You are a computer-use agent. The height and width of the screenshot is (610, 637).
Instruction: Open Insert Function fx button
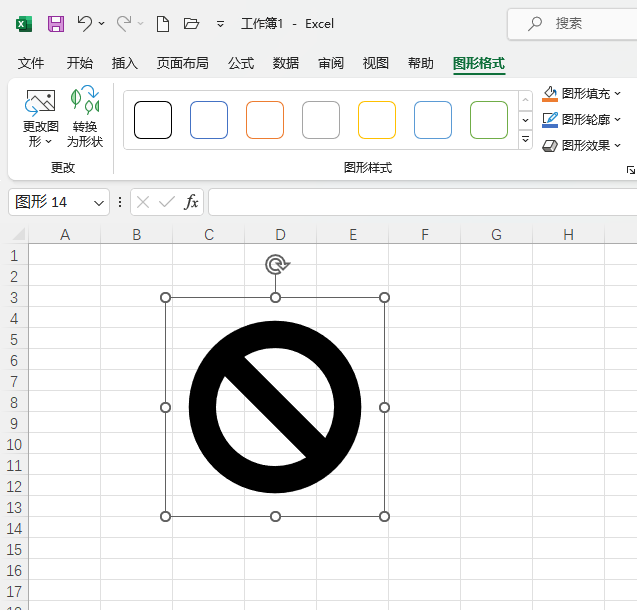click(191, 202)
